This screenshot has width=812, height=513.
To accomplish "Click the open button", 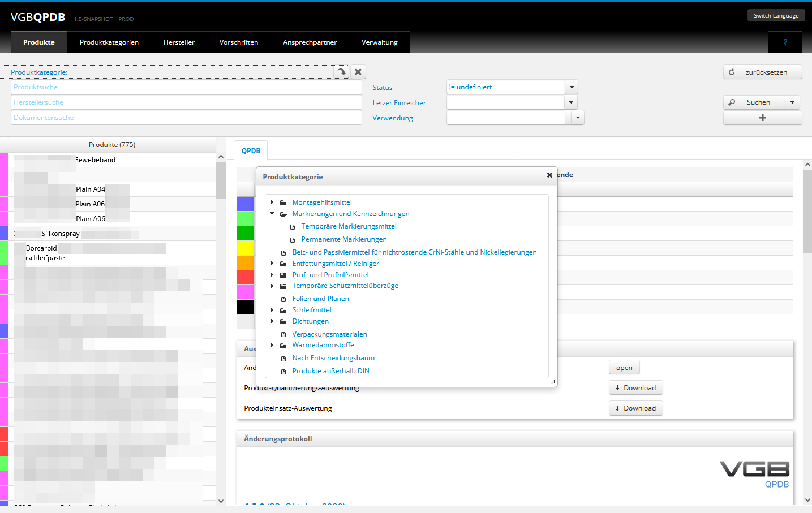I will (624, 368).
